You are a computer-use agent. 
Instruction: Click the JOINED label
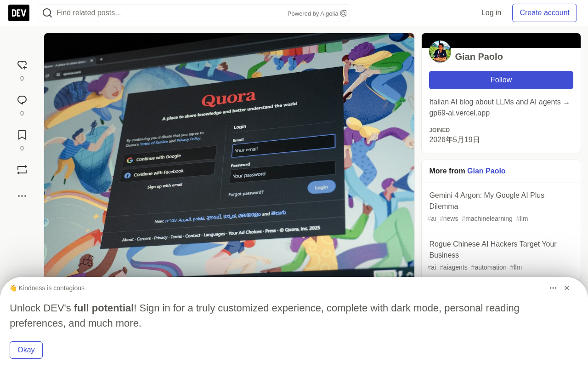[x=440, y=130]
